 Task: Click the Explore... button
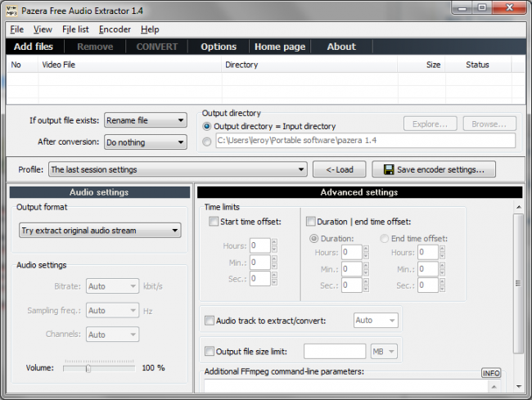[x=431, y=124]
